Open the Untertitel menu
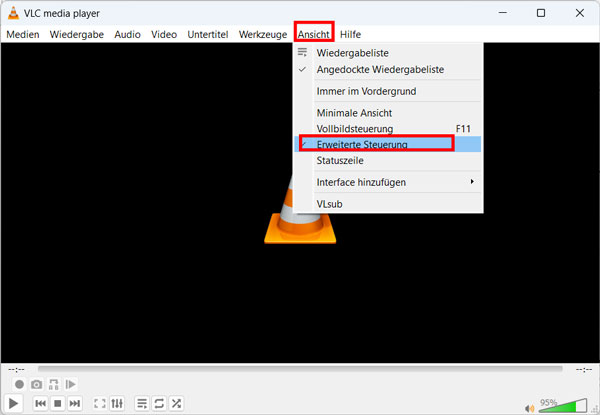The height and width of the screenshot is (415, 600). (x=208, y=34)
